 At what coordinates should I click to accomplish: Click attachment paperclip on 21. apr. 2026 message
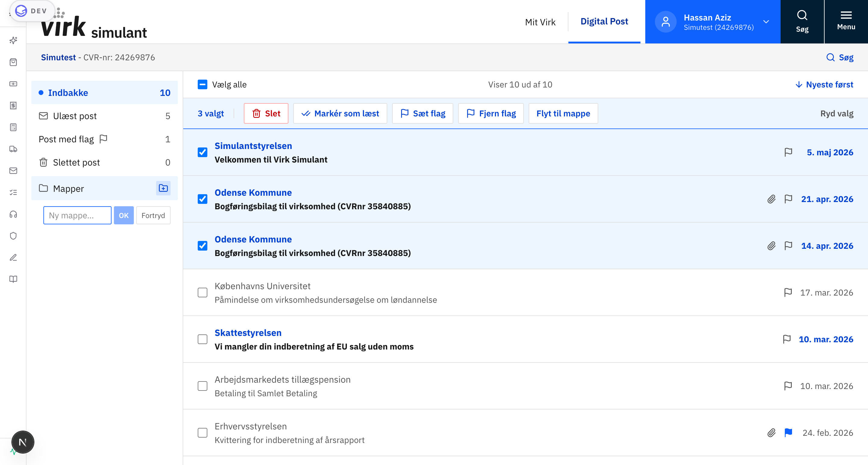click(x=771, y=199)
